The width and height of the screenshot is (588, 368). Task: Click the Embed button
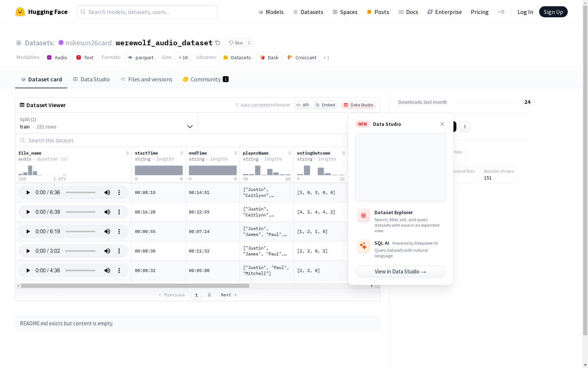325,105
